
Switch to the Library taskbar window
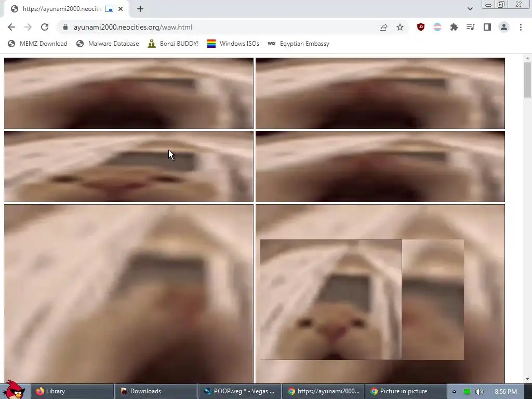point(72,391)
